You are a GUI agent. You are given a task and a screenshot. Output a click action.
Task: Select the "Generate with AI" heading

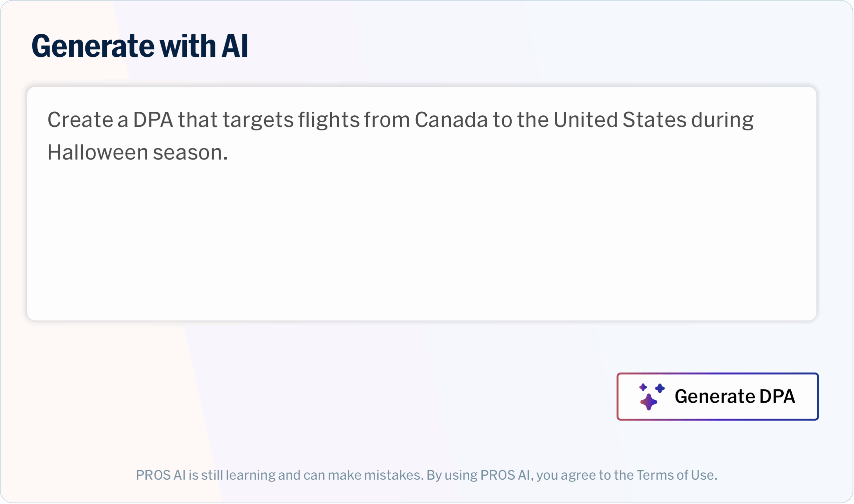(x=139, y=46)
